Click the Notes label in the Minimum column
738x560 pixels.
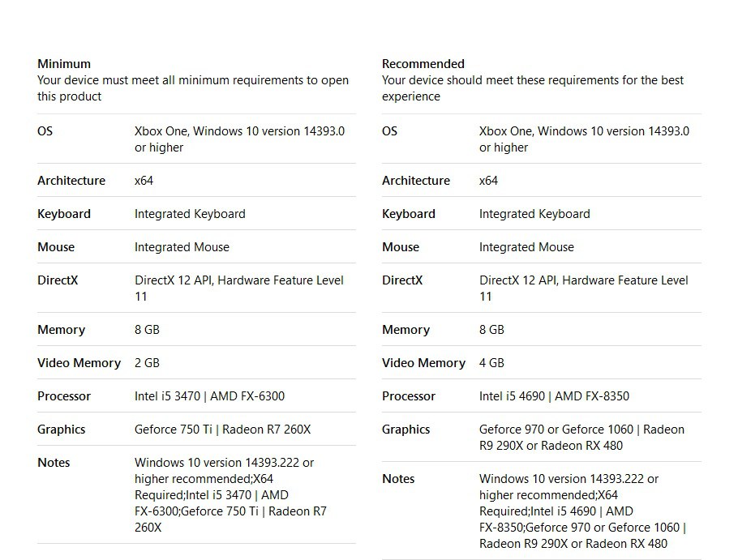click(x=54, y=463)
